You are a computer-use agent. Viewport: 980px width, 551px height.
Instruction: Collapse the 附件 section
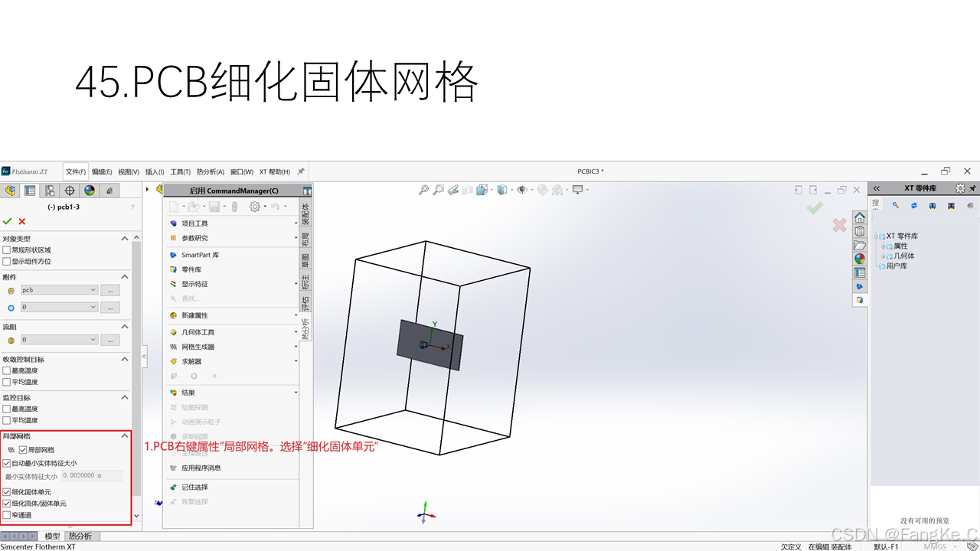(x=126, y=277)
